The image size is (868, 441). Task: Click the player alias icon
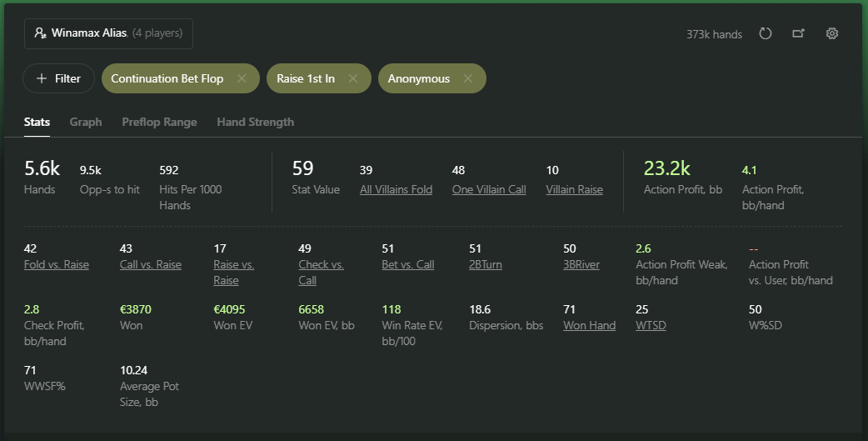point(40,33)
